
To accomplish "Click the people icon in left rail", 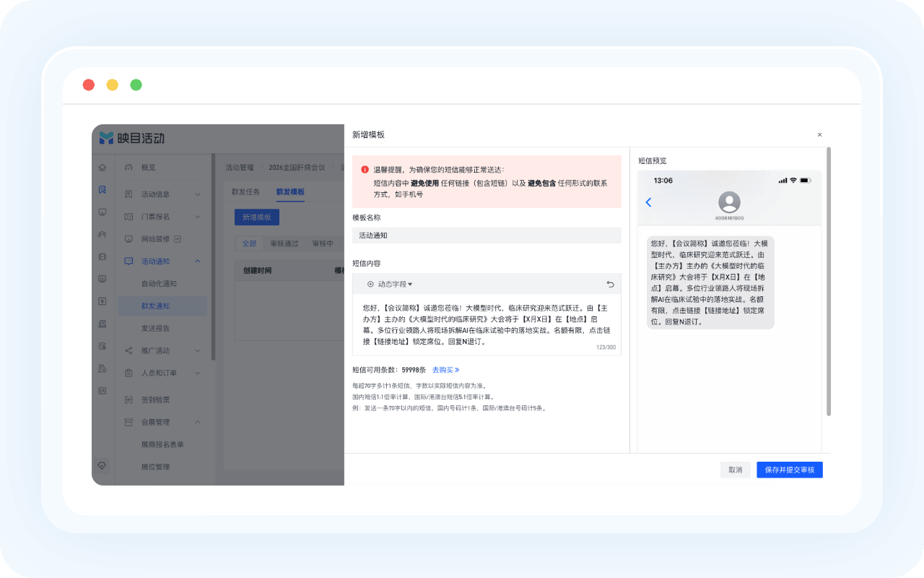I will [x=102, y=234].
